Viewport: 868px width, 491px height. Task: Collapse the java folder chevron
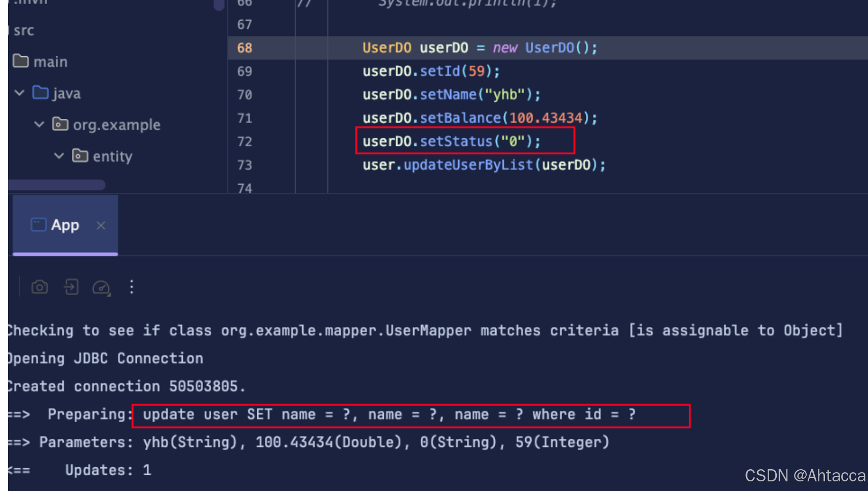[20, 93]
